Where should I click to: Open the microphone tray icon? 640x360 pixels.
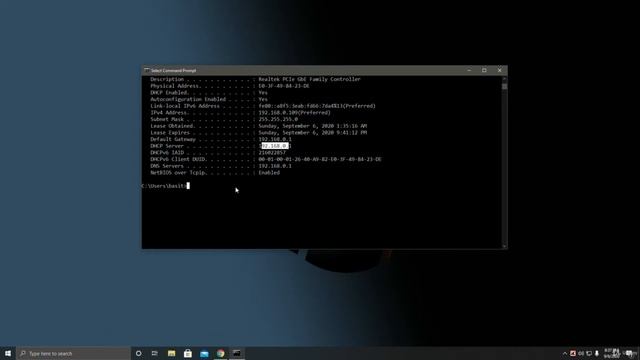point(597,353)
